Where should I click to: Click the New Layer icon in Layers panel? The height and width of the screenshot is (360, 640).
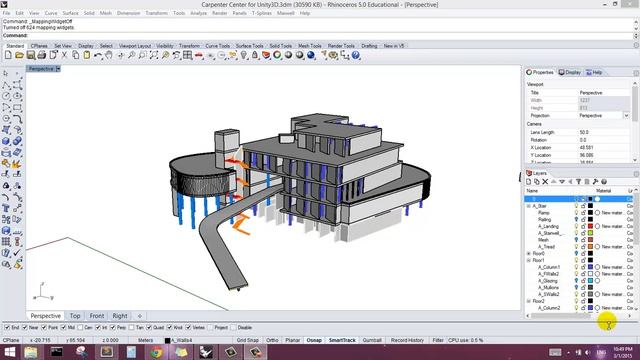[x=529, y=182]
